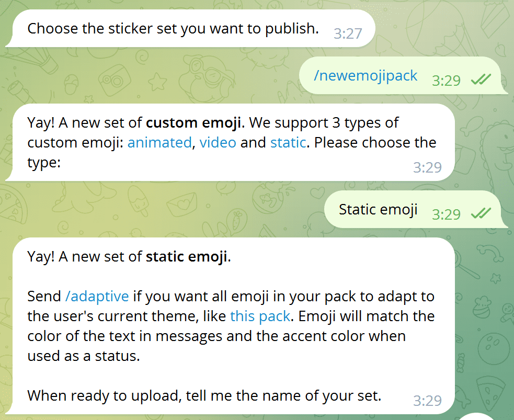Click the 3:27 timestamp
Viewport: 514px width, 420px height.
click(x=348, y=34)
